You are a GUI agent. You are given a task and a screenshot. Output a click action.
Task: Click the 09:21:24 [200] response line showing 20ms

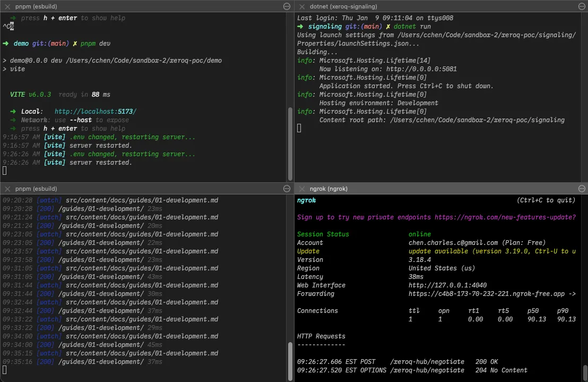point(82,226)
